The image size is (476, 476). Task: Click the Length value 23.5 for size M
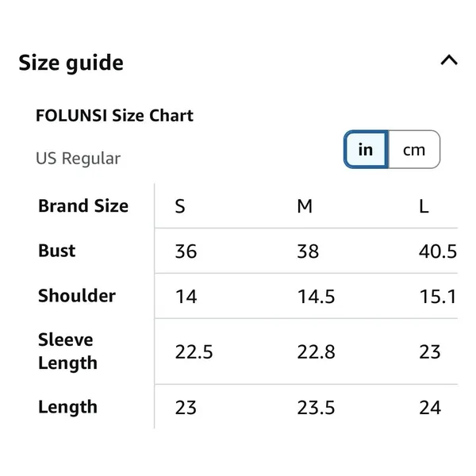click(316, 408)
